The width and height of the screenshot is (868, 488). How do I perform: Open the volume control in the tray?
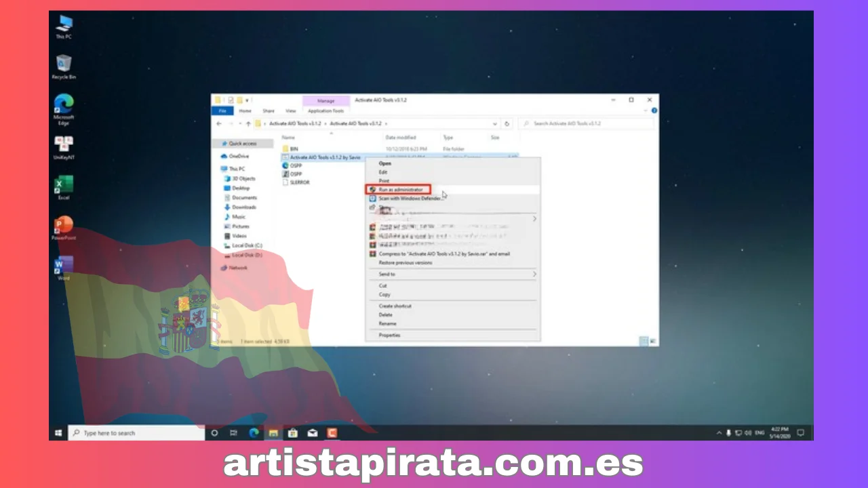pos(749,432)
